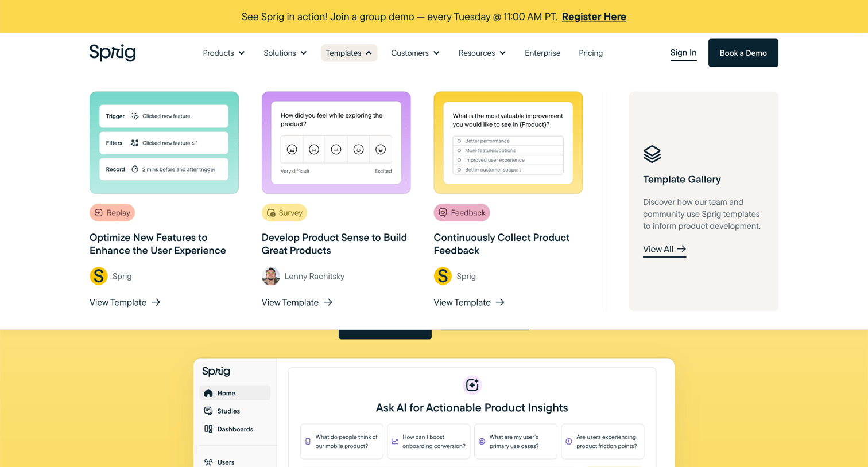The width and height of the screenshot is (868, 467).
Task: Open the yellow Feedback template thumbnail
Action: click(x=508, y=143)
